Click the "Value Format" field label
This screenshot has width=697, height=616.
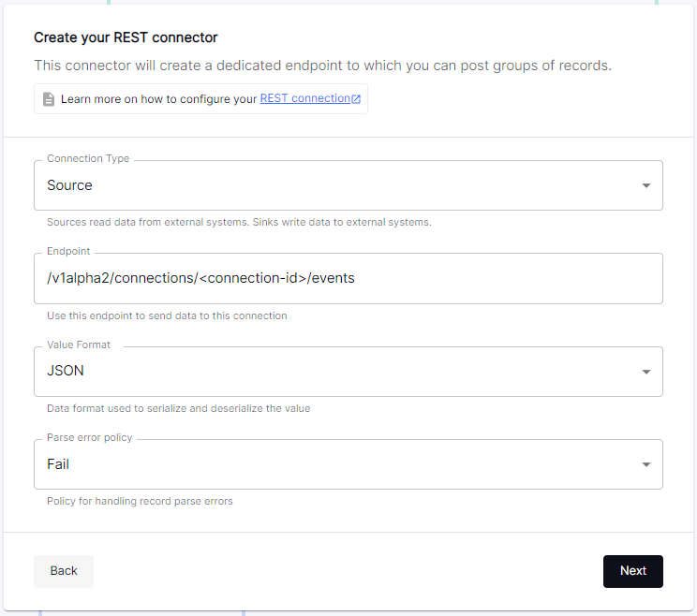coord(79,345)
